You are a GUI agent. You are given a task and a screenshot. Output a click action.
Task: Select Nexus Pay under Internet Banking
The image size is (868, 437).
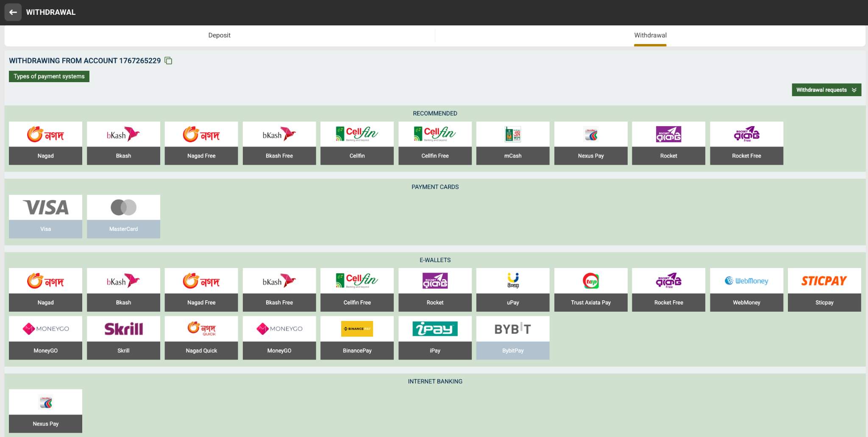pyautogui.click(x=45, y=411)
